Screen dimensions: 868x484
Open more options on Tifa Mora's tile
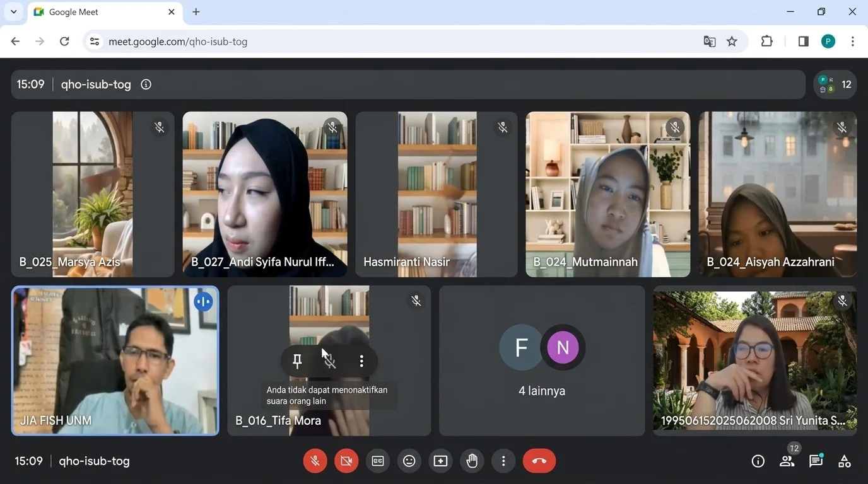361,361
